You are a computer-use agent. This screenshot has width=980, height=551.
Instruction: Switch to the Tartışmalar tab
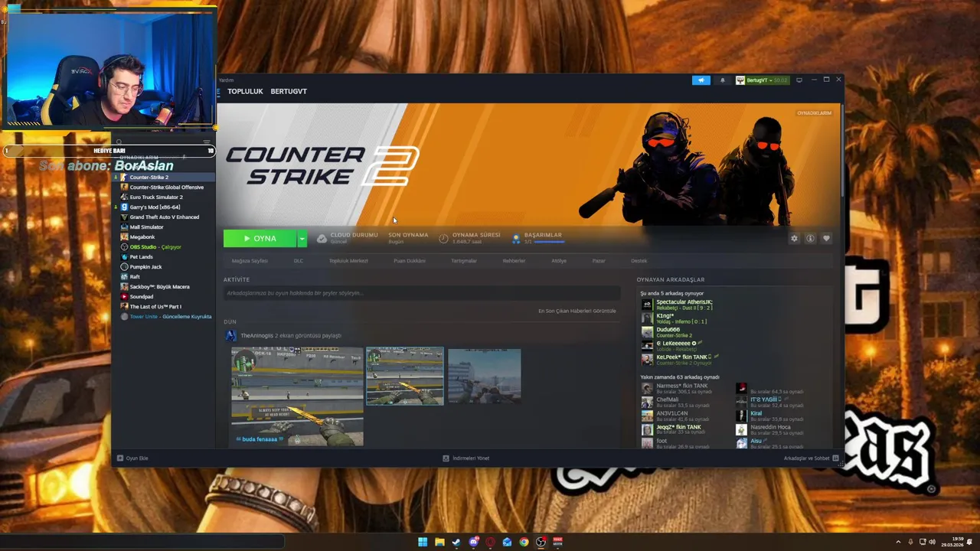464,261
